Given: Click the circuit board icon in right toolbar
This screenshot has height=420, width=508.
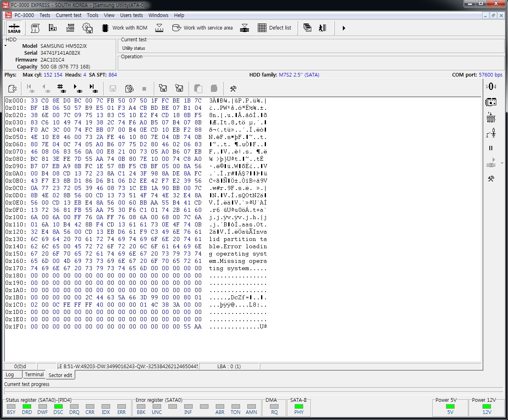Looking at the screenshot, I should pyautogui.click(x=491, y=102).
